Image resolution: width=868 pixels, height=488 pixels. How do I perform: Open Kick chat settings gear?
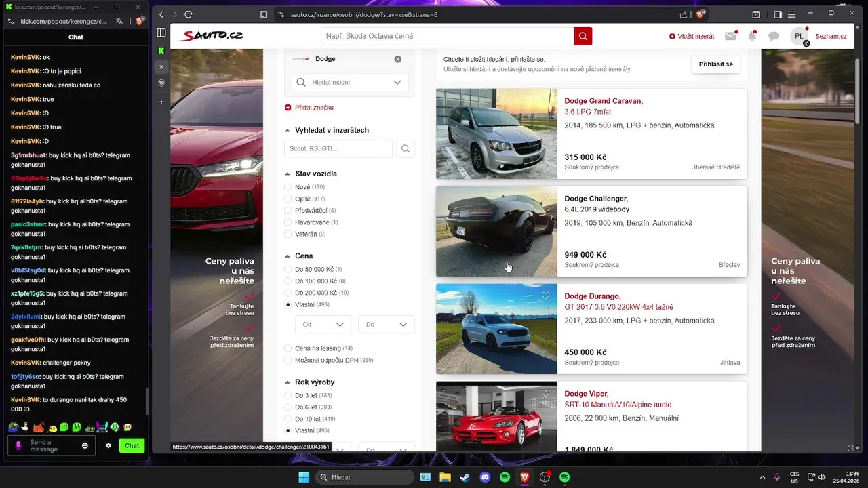108,445
